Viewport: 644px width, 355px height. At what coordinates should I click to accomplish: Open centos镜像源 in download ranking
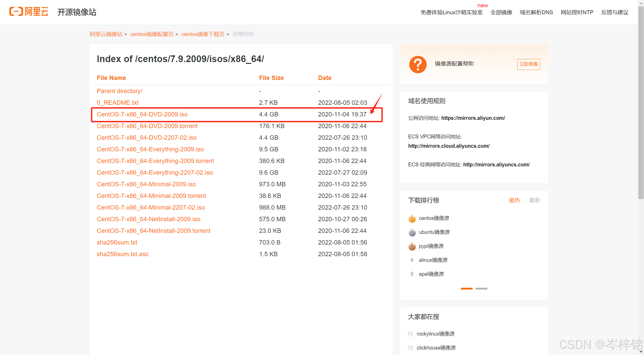tap(434, 218)
